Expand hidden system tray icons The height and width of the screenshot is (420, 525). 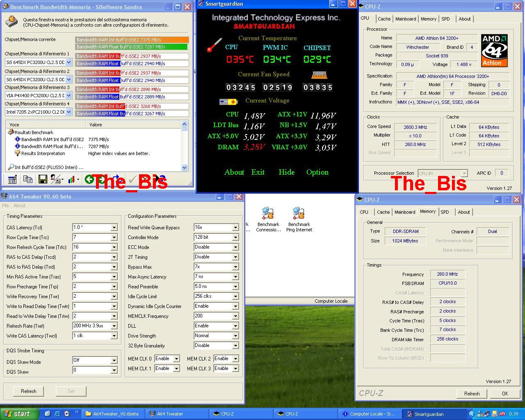coord(472,414)
